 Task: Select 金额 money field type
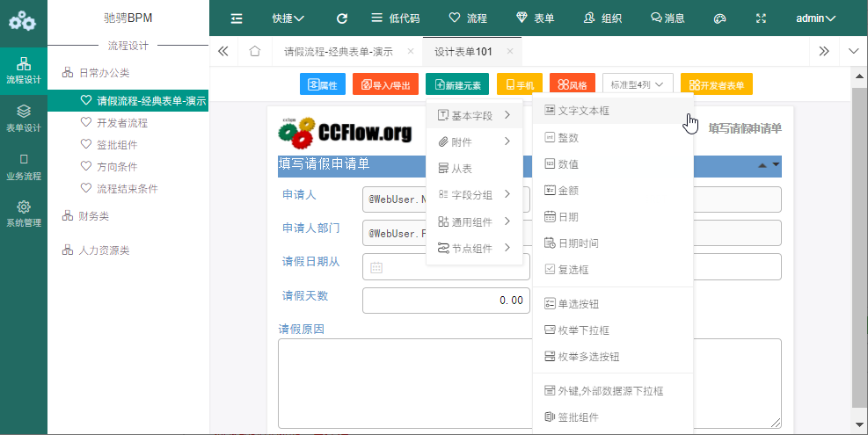(x=613, y=191)
